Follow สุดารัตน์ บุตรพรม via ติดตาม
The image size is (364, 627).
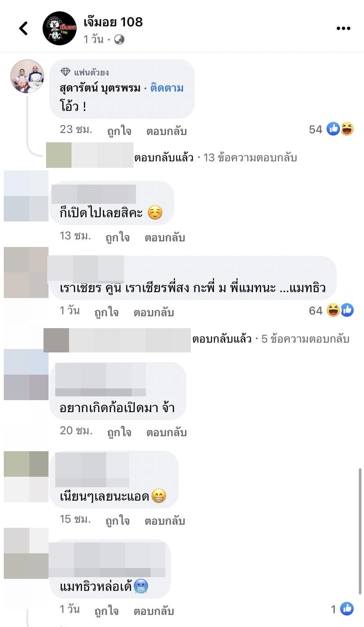pos(167,88)
